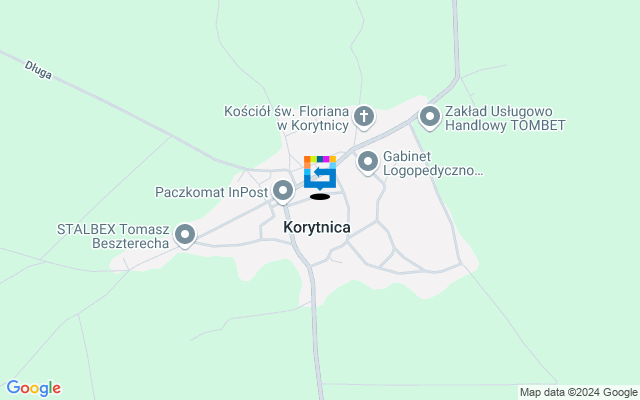Screen dimensions: 640x400
Task: Click the church cross pin icon
Action: tap(364, 117)
